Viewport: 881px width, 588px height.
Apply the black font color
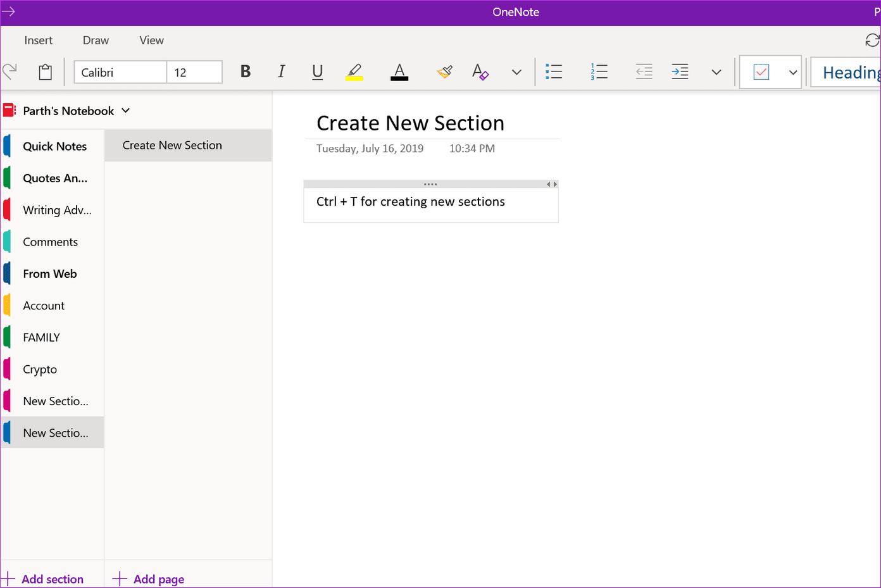tap(399, 72)
